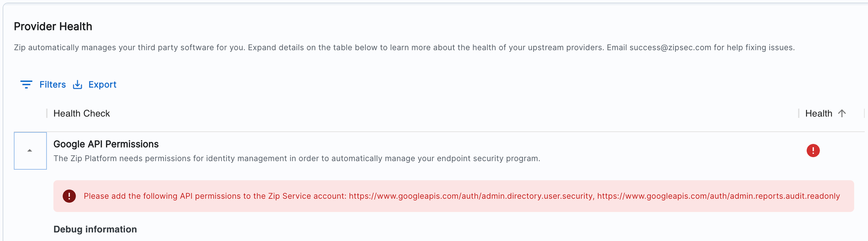The height and width of the screenshot is (241, 868).
Task: Click the column separator right of Health header
Action: click(x=864, y=113)
